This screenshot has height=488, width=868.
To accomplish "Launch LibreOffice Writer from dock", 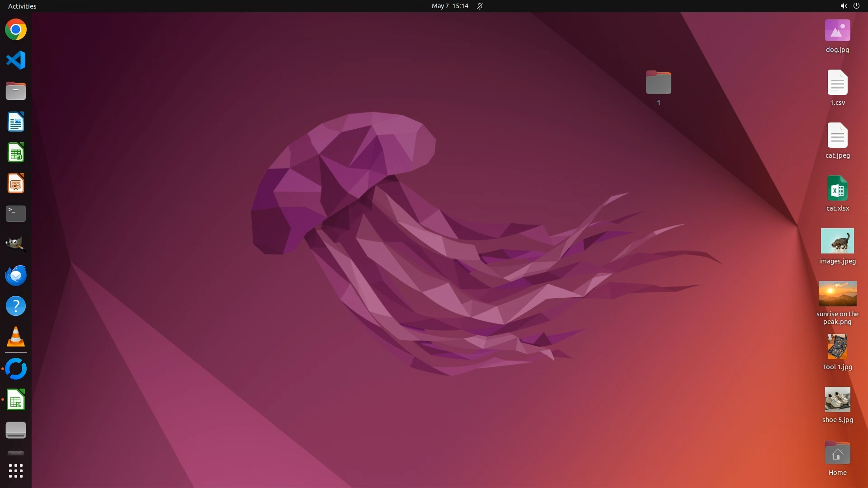I will tap(16, 122).
